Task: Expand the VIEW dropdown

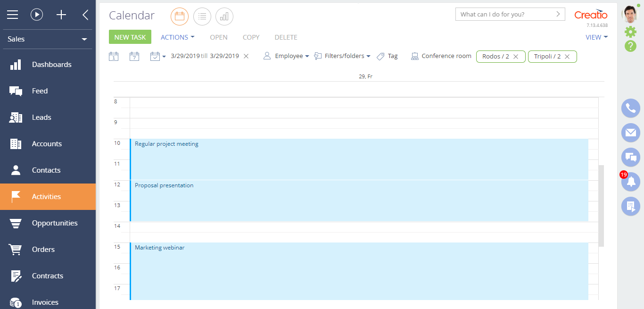Action: 596,37
